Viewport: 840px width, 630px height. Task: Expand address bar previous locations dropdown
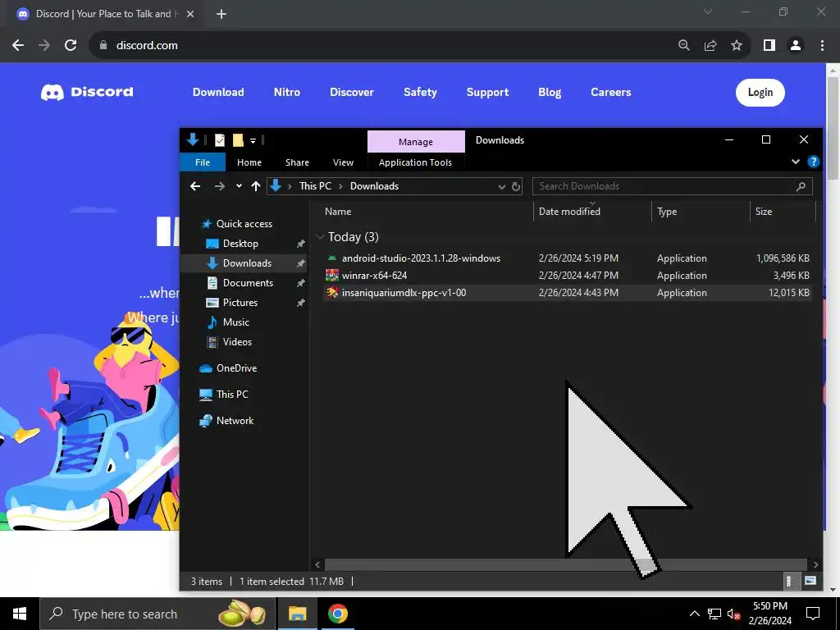pyautogui.click(x=501, y=186)
